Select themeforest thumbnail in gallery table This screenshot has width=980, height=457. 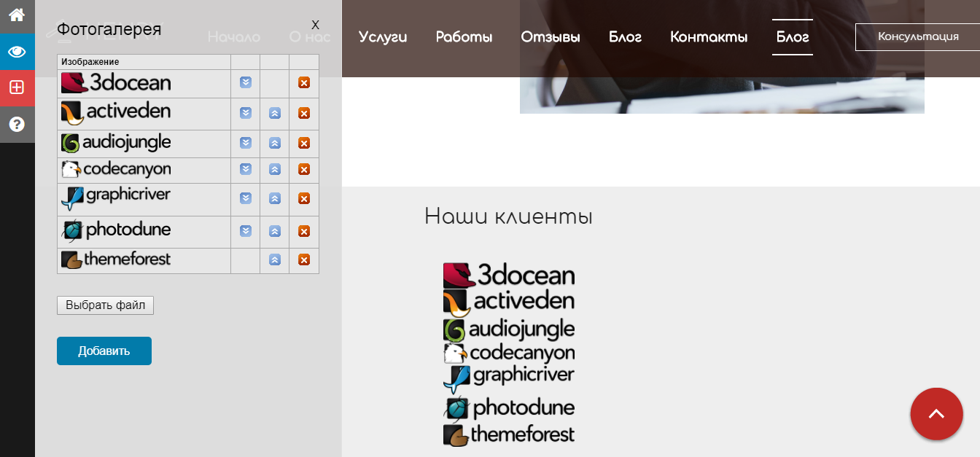[x=116, y=259]
